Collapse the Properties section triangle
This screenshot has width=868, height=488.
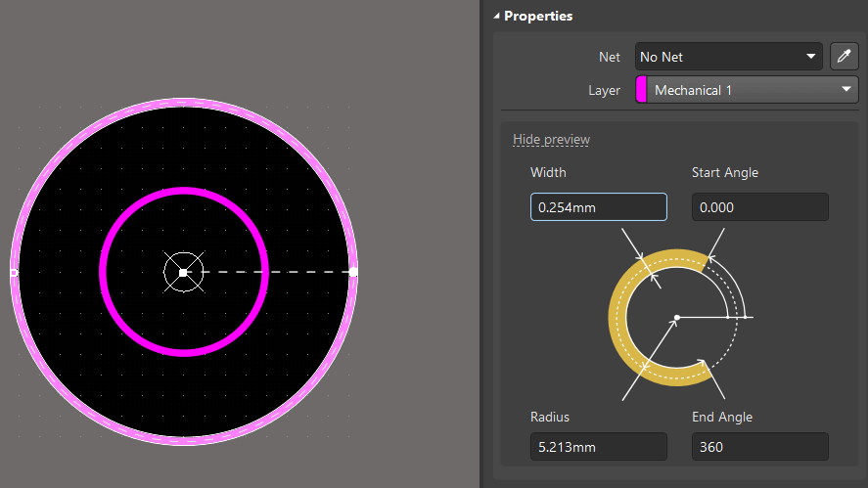495,16
